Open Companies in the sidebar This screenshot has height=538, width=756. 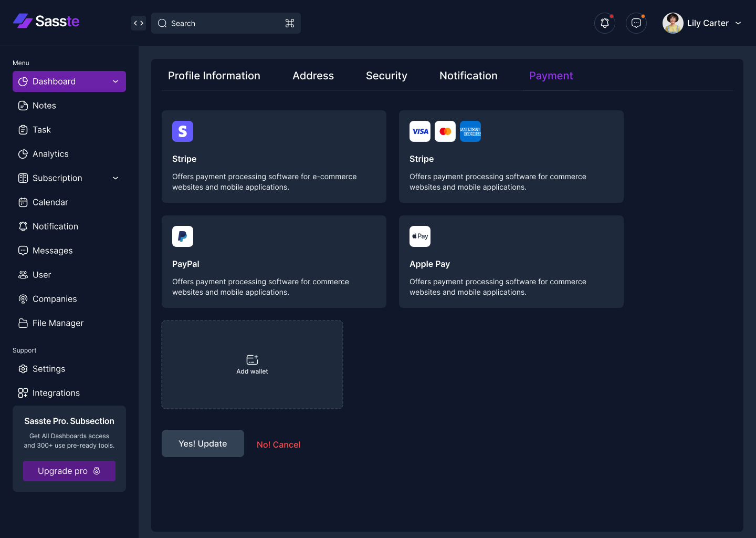pyautogui.click(x=69, y=299)
